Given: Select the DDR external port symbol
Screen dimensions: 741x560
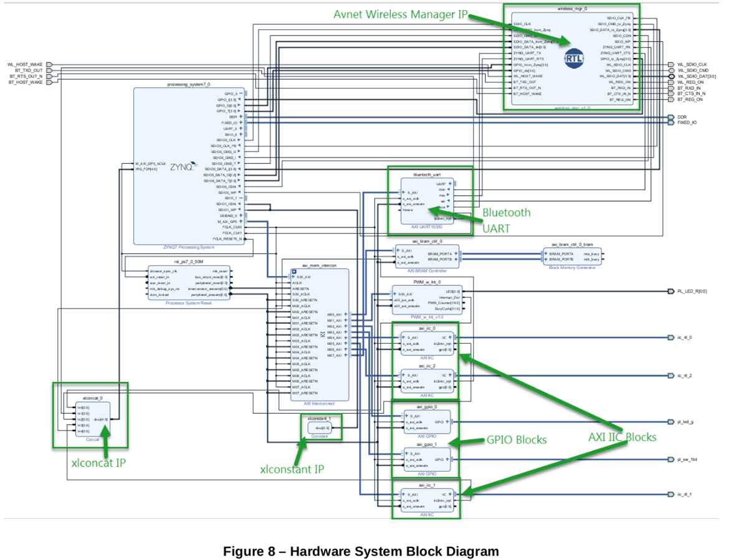Looking at the screenshot, I should pos(671,117).
